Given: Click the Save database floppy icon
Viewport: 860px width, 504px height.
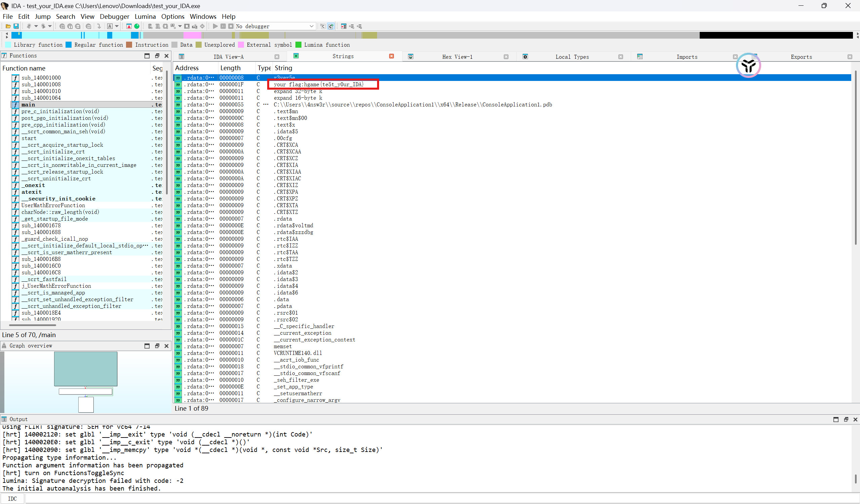Looking at the screenshot, I should click(16, 26).
